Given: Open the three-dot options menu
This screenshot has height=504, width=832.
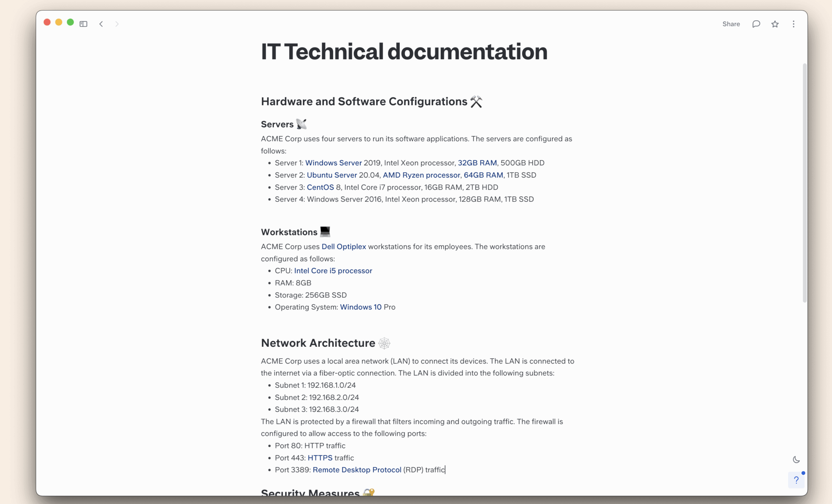Looking at the screenshot, I should tap(793, 24).
